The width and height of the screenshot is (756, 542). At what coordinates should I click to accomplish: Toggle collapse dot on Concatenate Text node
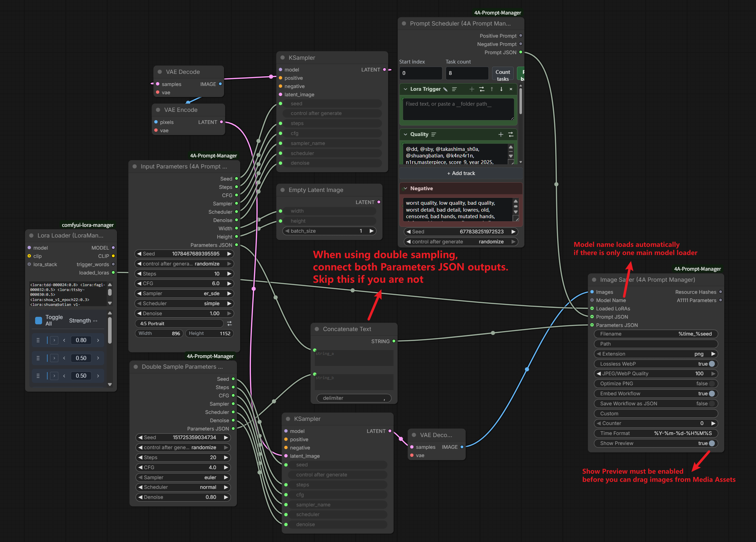[x=317, y=329]
